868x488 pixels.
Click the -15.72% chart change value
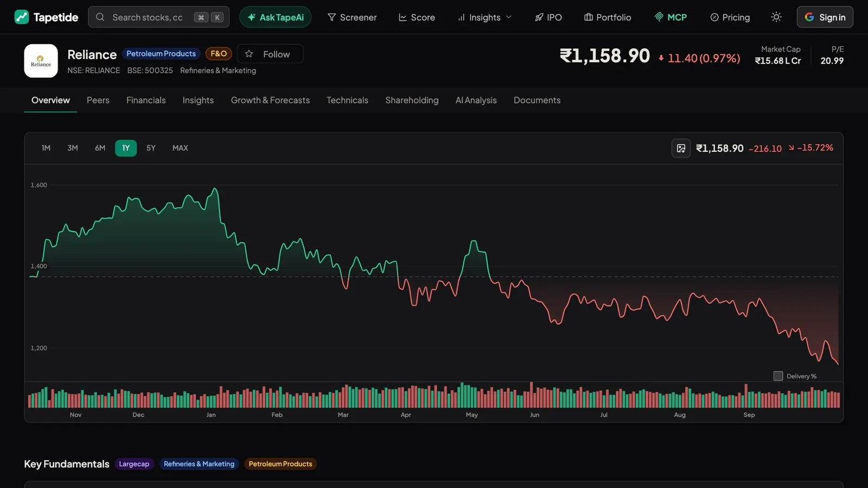click(811, 147)
